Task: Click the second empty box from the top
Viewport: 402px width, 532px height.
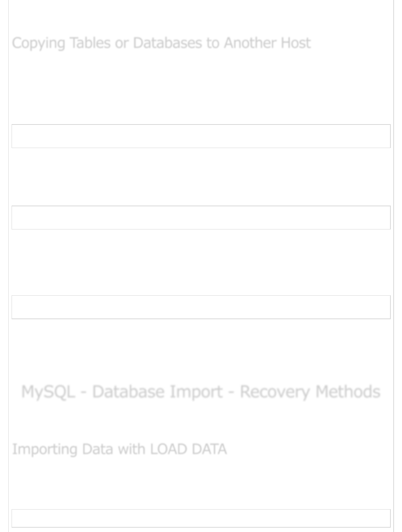Action: (201, 218)
